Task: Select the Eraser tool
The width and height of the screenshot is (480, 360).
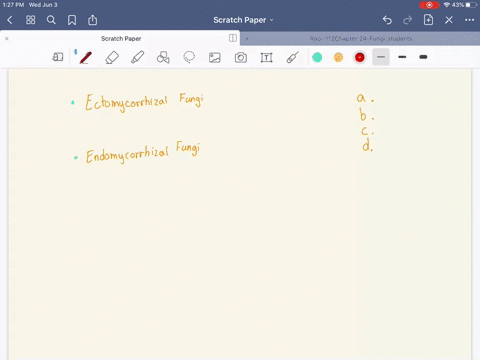Action: [112, 57]
